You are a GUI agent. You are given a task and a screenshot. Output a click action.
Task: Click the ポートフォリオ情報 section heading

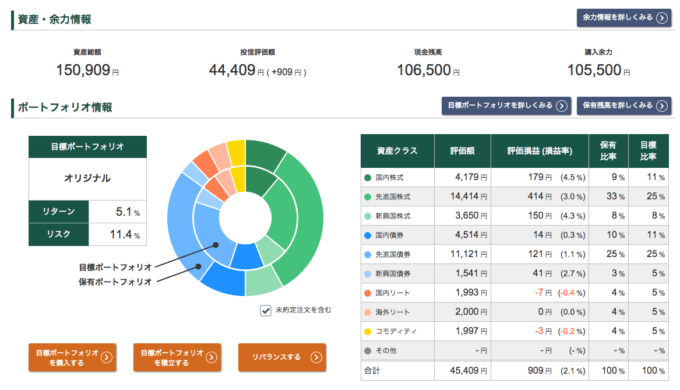tap(65, 107)
